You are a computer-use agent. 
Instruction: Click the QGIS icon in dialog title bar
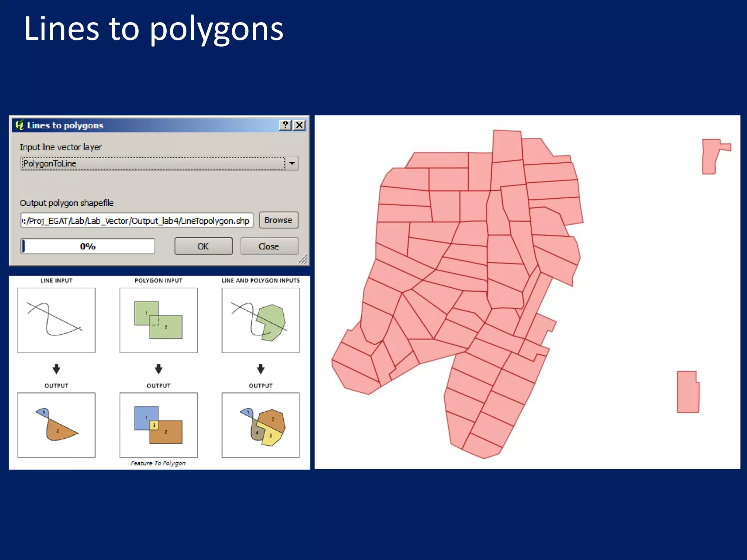tap(19, 125)
